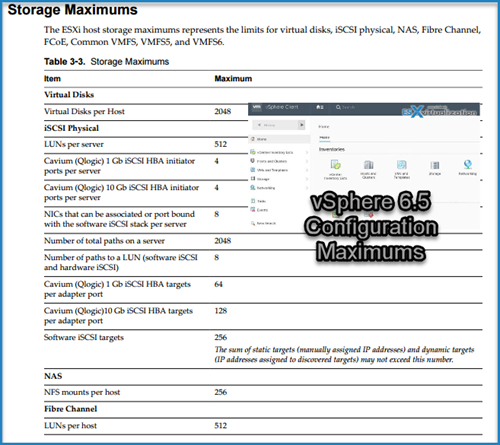Click 2048 value for total paths on server
500x445 pixels.
[223, 241]
